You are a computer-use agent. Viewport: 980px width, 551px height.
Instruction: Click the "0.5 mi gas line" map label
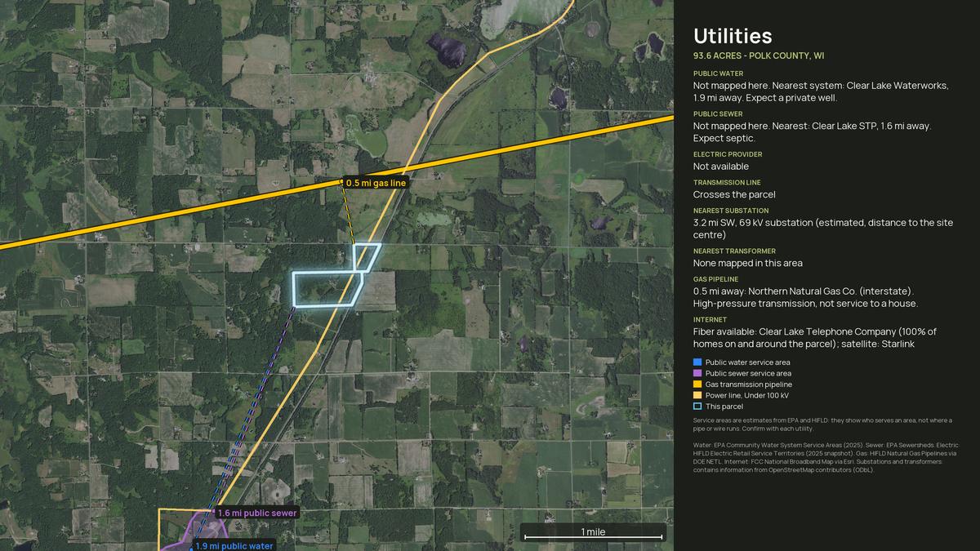[375, 184]
